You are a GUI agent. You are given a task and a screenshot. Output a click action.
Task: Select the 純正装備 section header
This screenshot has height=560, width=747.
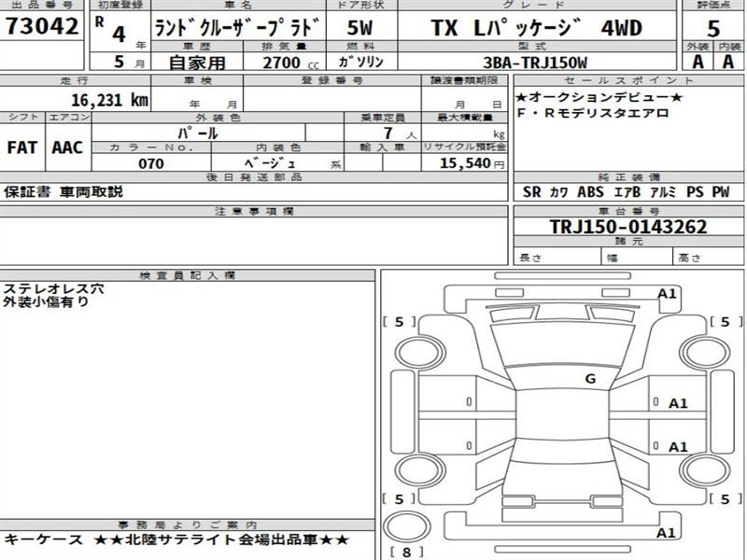coord(628,177)
